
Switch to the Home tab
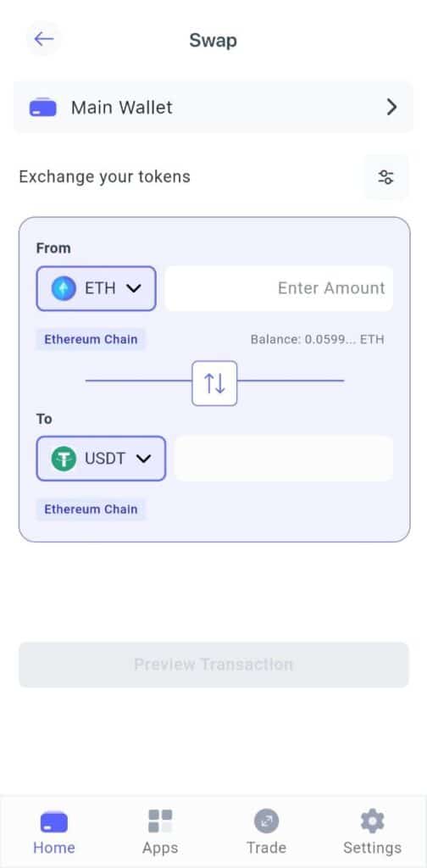(53, 832)
